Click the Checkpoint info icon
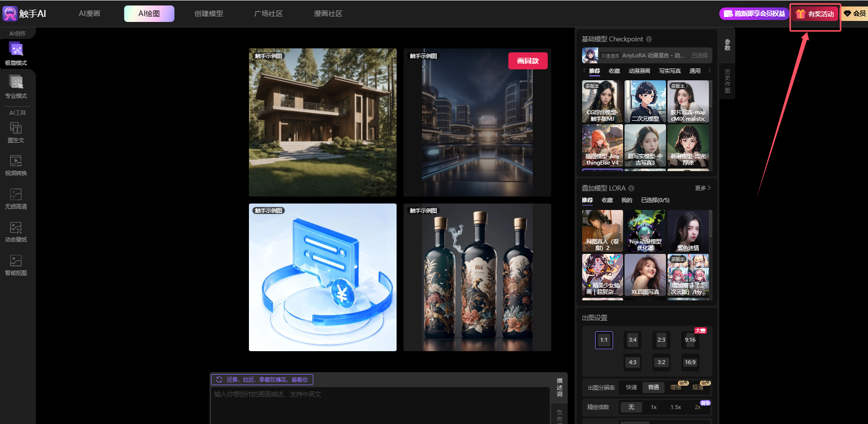 tap(649, 39)
